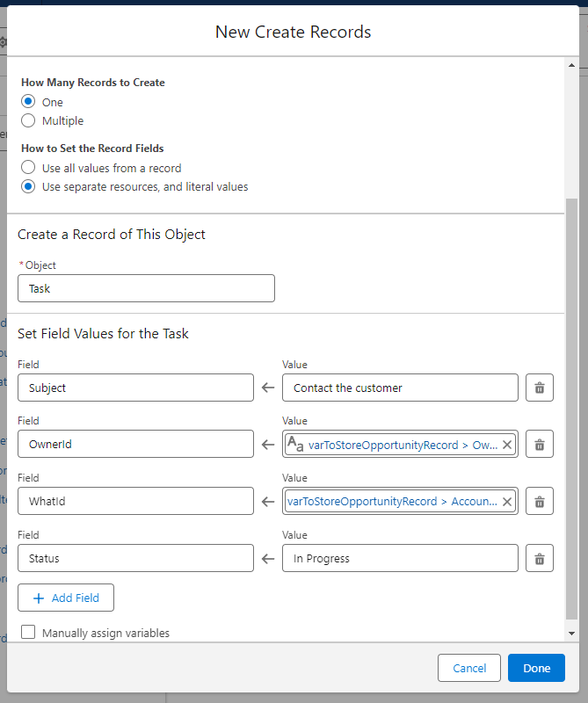
Task: Click the plus icon on Add Field
Action: click(38, 598)
